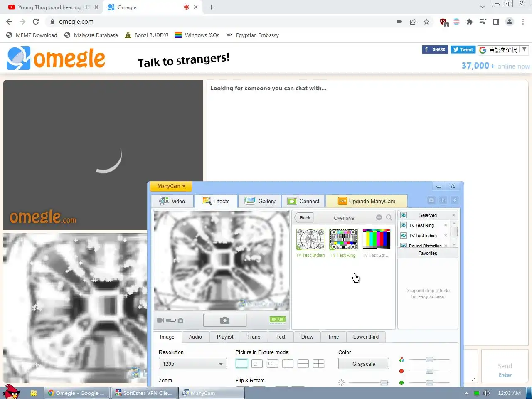Click the red channel slider handle
The width and height of the screenshot is (532, 399).
(x=429, y=371)
